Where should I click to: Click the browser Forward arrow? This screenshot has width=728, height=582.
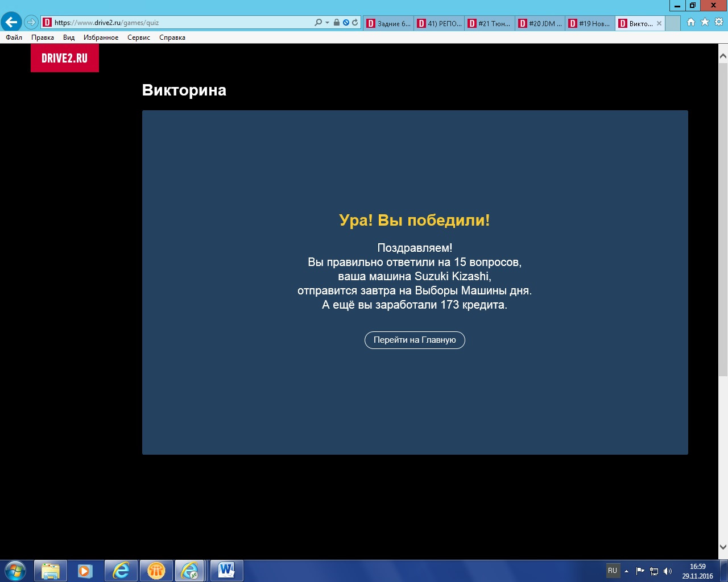click(x=31, y=23)
